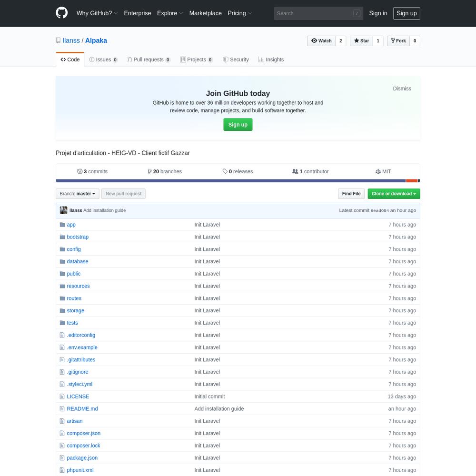The height and width of the screenshot is (476, 476).
Task: Select the LICENSE file icon
Action: tap(62, 397)
